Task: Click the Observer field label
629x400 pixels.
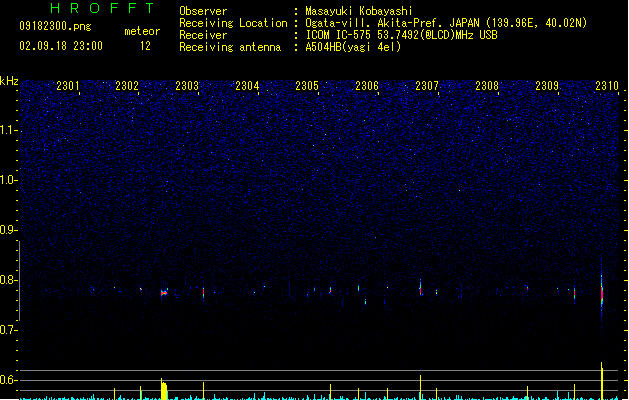Action: pos(203,11)
